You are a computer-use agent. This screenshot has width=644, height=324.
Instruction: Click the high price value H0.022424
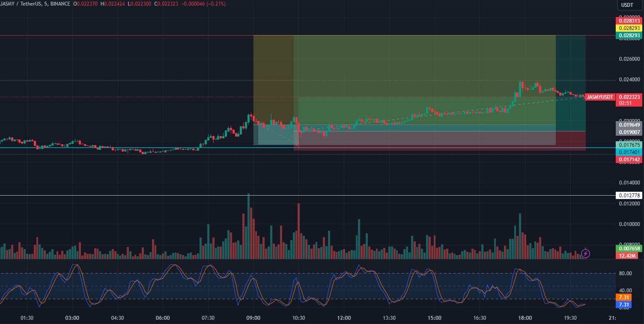pyautogui.click(x=113, y=4)
